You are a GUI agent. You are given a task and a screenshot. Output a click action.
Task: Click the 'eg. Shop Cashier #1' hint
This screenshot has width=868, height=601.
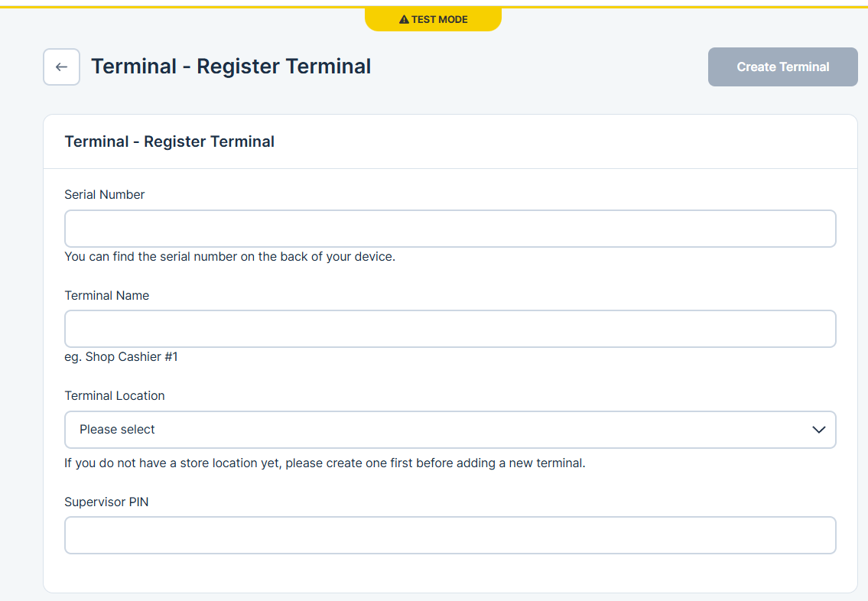point(122,357)
